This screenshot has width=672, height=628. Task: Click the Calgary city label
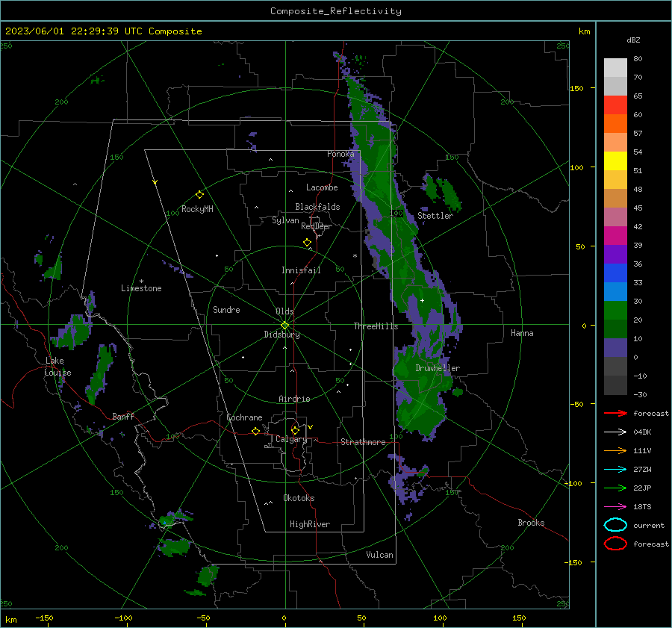pyautogui.click(x=291, y=439)
